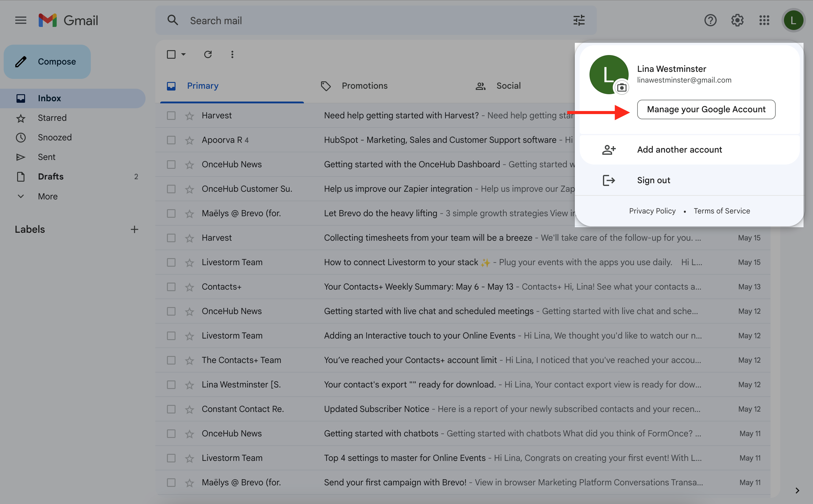Switch to the Social tab
This screenshot has width=813, height=504.
coord(508,86)
